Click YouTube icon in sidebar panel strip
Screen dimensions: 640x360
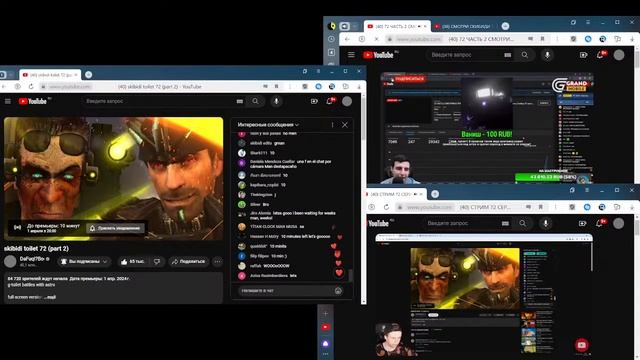click(325, 327)
